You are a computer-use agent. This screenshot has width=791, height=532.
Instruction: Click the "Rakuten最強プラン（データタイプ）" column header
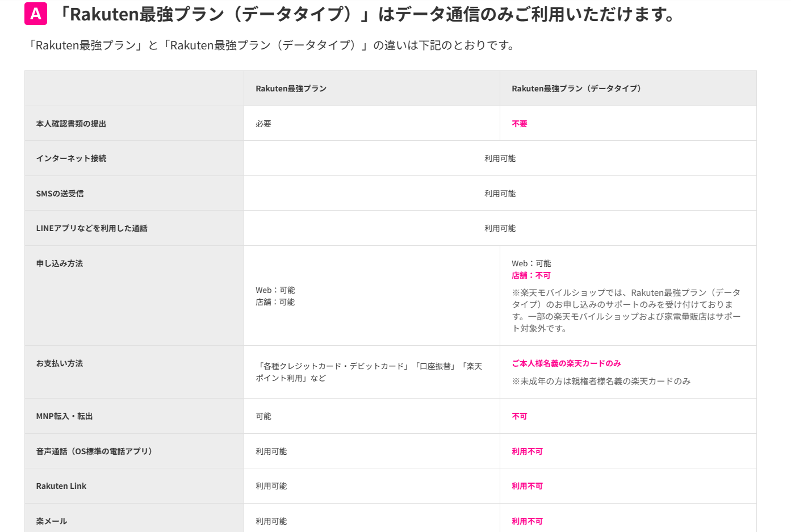576,89
